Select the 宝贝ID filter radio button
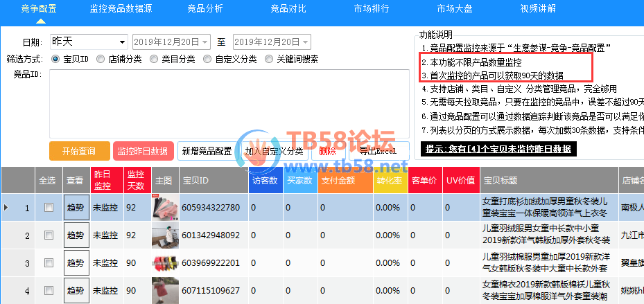 pyautogui.click(x=56, y=59)
